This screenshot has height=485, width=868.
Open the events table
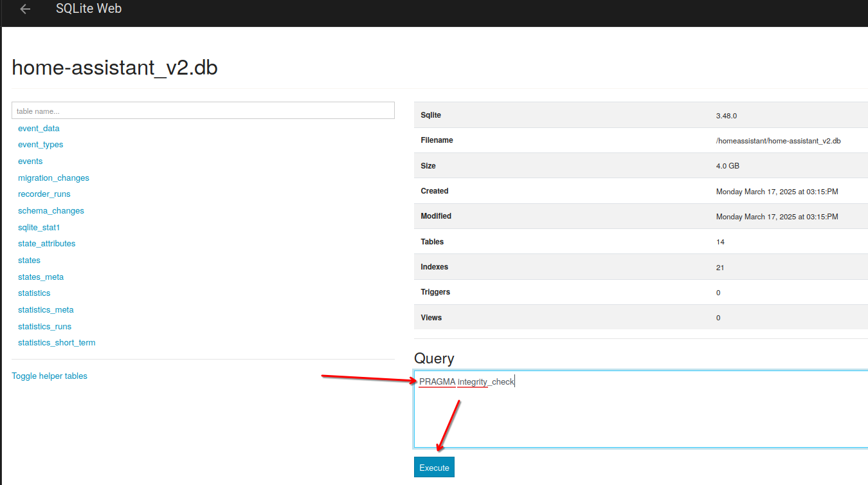pyautogui.click(x=30, y=161)
